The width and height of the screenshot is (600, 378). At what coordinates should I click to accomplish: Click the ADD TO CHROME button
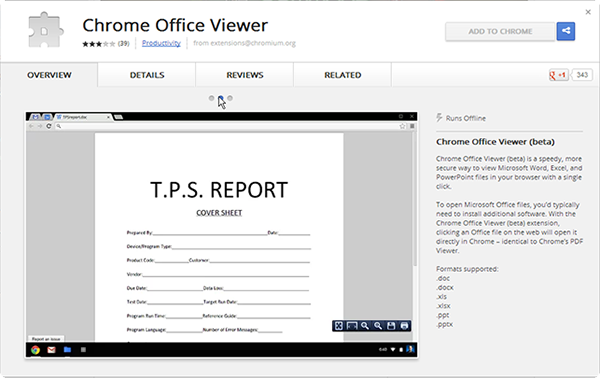click(x=500, y=31)
